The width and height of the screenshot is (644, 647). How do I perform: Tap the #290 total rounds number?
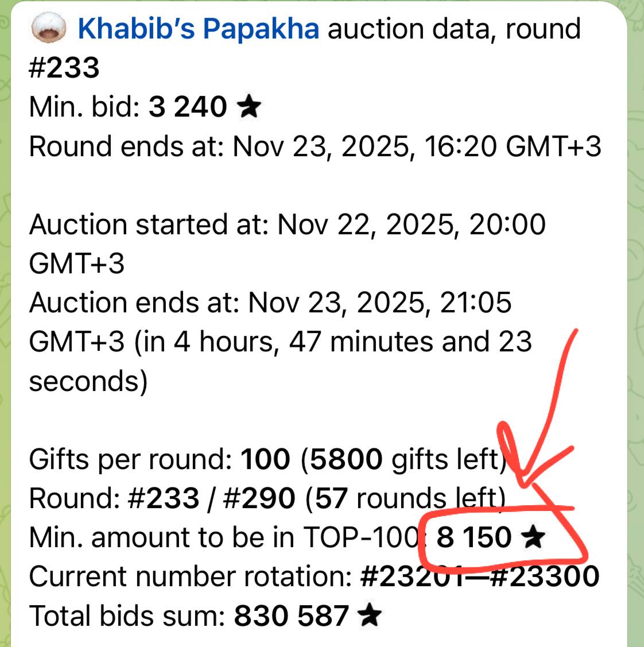(259, 498)
